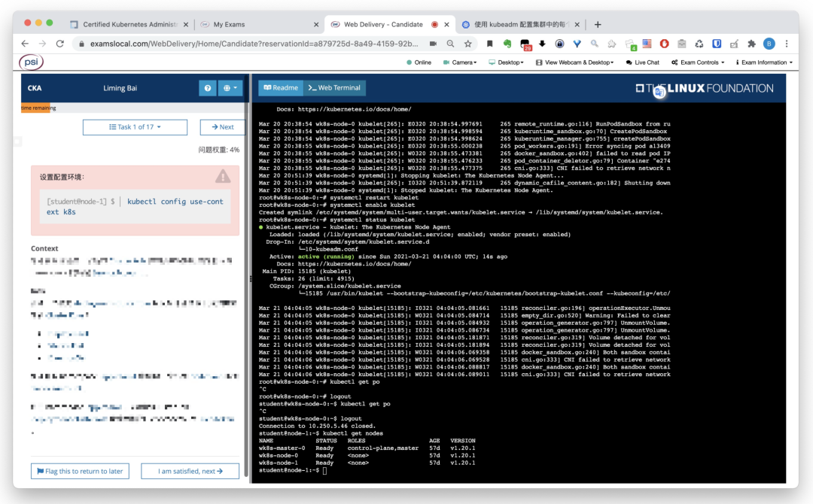Screen dimensions: 813x504
Task: Open the red hand stop extension
Action: pos(664,44)
